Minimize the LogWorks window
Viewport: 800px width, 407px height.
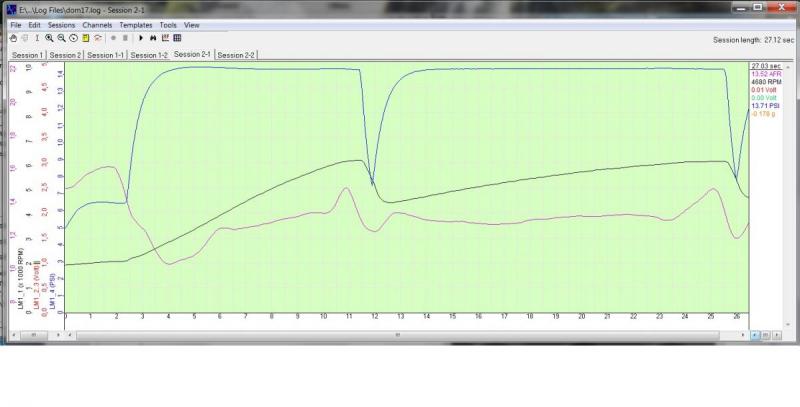pos(741,7)
